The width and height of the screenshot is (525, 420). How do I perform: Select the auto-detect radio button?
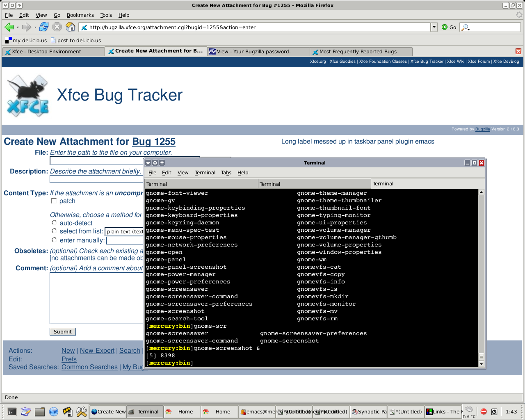(x=54, y=223)
